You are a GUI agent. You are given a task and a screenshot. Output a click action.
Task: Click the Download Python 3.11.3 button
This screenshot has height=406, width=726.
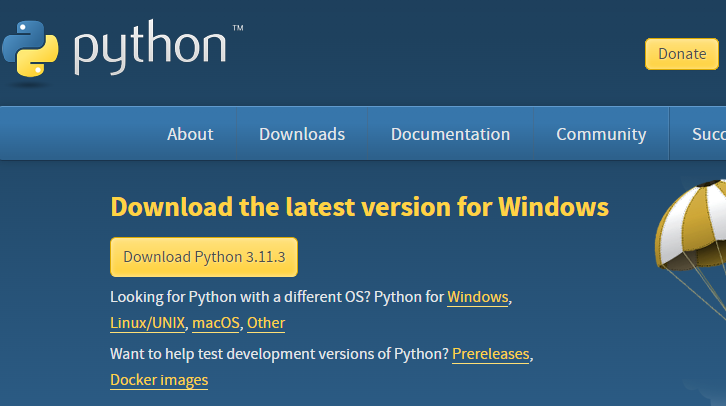coord(204,257)
